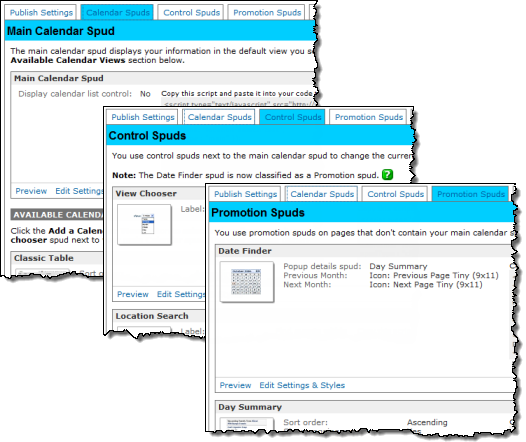The image size is (526, 442).
Task: Select Calendar Spuds tab in Main Calendar Spud window
Action: point(117,13)
